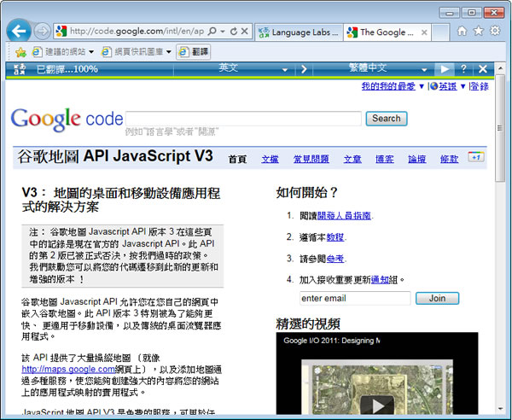Image resolution: width=512 pixels, height=420 pixels.
Task: Click the Google I/O 2011 video title
Action: [332, 341]
